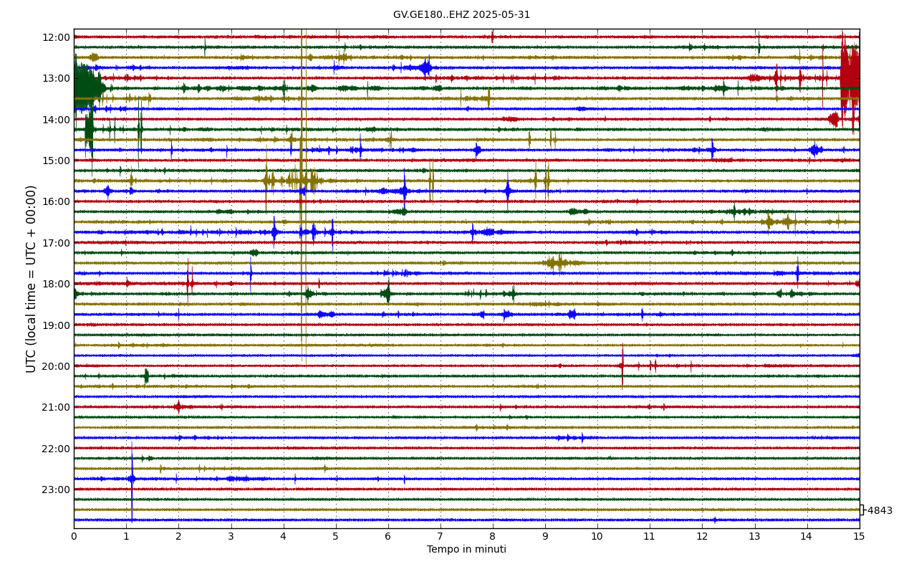Screen dimensions: 924x587
Task: Click the x-axis label Tempo in minuti
Action: point(466,550)
